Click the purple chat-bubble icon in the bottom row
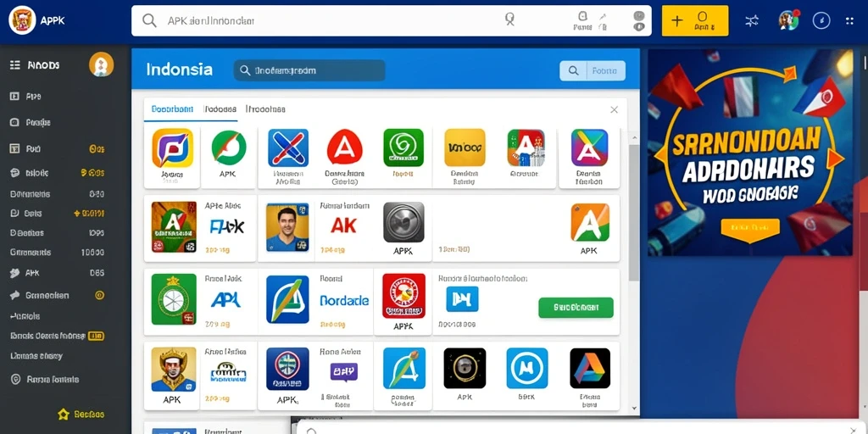Viewport: 868px width, 434px height. (344, 372)
